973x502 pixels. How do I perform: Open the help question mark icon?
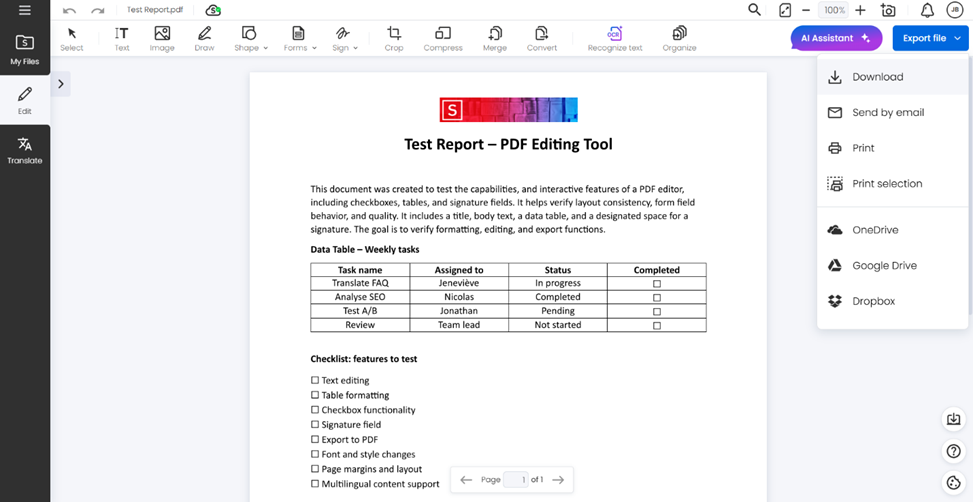point(953,451)
